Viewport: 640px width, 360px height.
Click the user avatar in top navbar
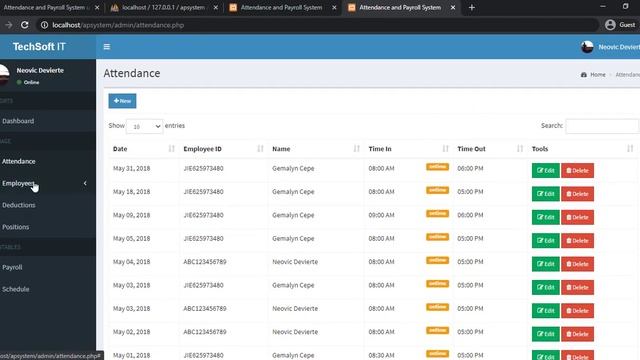(x=587, y=47)
